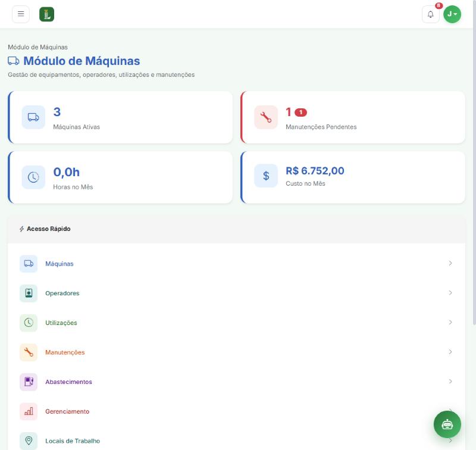Click the Máquinas Ativas label
This screenshot has height=450, width=476.
tap(77, 127)
